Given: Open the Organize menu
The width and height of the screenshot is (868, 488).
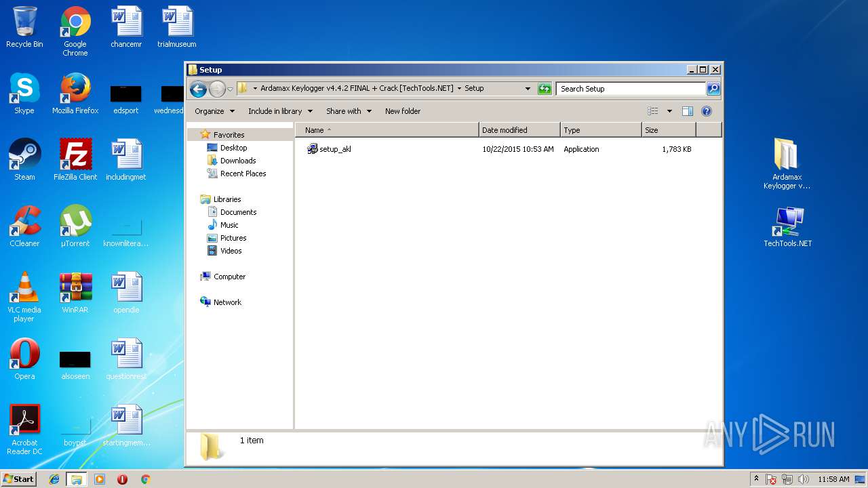Looking at the screenshot, I should [x=214, y=111].
